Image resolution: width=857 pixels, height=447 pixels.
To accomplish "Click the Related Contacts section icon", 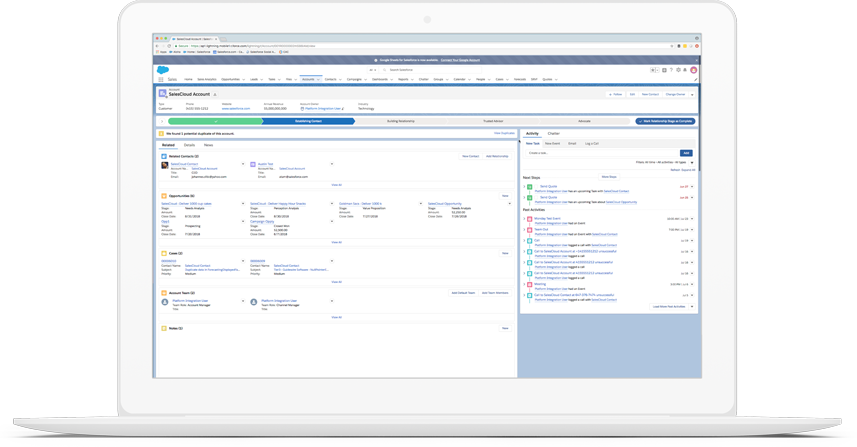I will 164,156.
